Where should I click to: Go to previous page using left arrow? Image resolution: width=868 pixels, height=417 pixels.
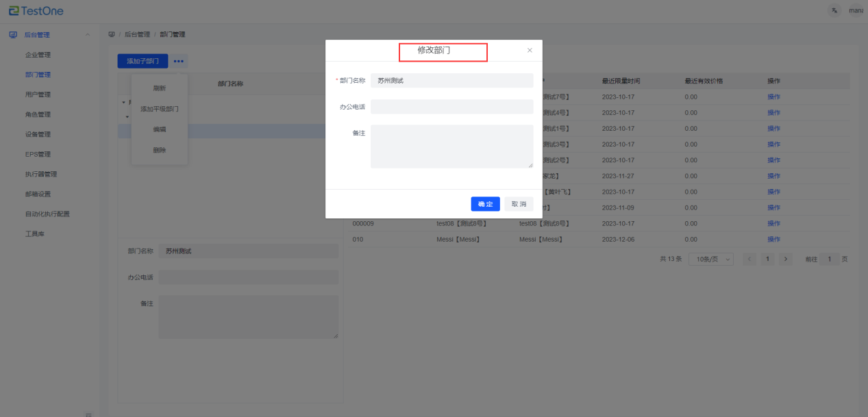[x=750, y=260]
